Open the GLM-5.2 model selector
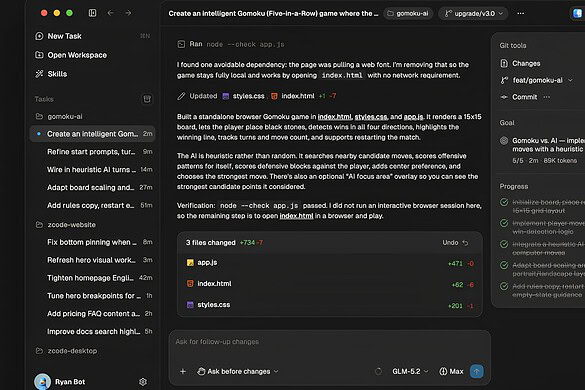The width and height of the screenshot is (585, 390). pos(410,371)
